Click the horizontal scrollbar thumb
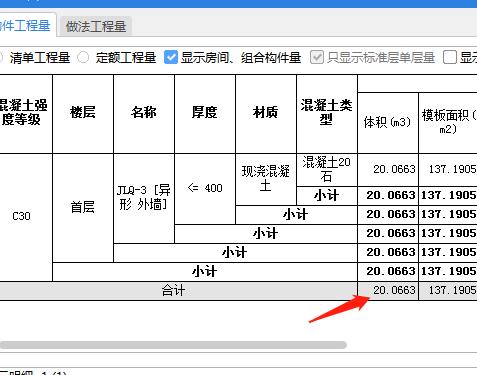This screenshot has height=375, width=477. [x=173, y=345]
